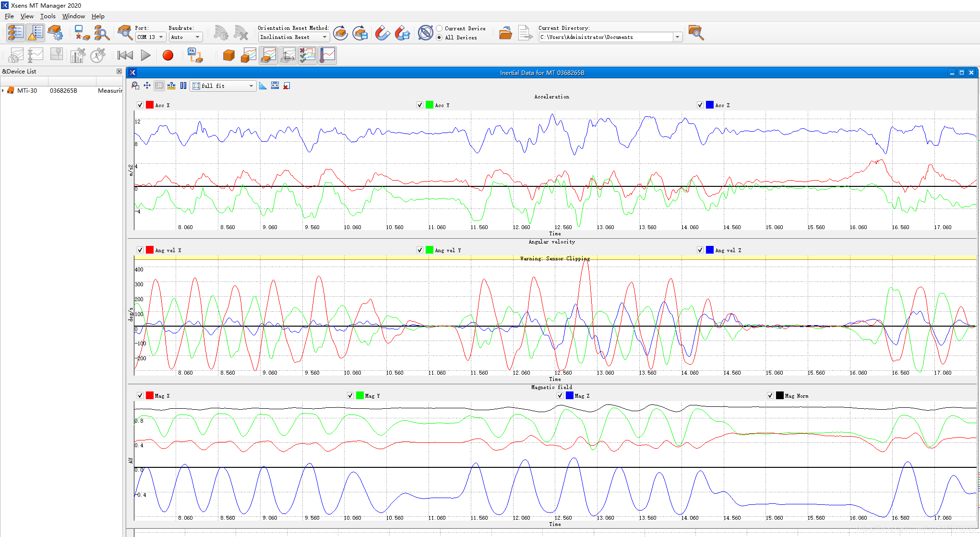Open the status data checklist graph icon

[x=308, y=56]
